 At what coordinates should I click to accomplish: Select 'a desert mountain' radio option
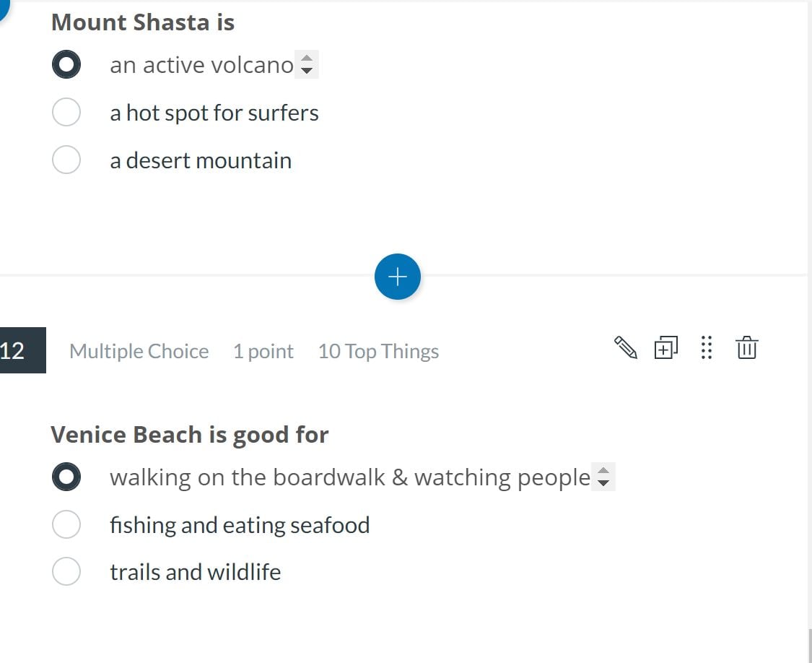66,160
